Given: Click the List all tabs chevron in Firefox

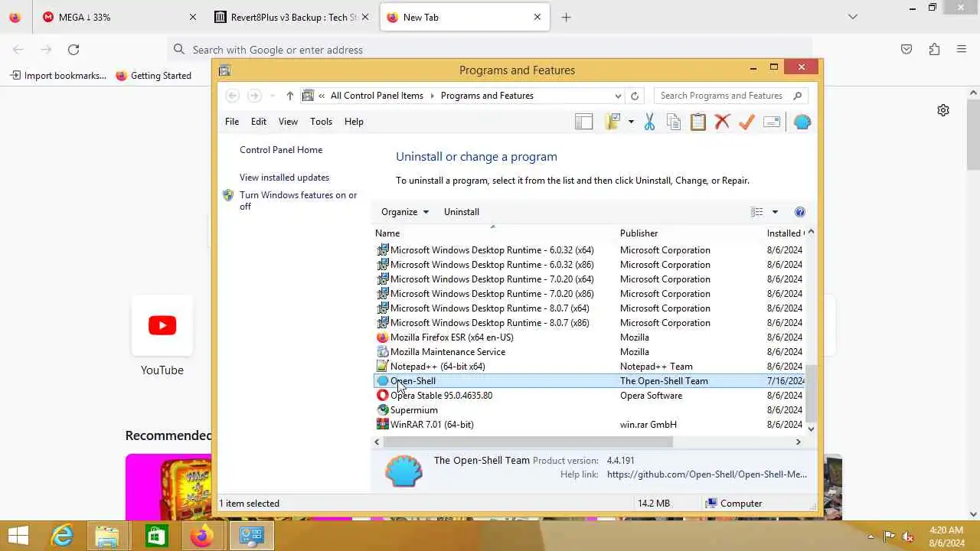Looking at the screenshot, I should coord(853,17).
